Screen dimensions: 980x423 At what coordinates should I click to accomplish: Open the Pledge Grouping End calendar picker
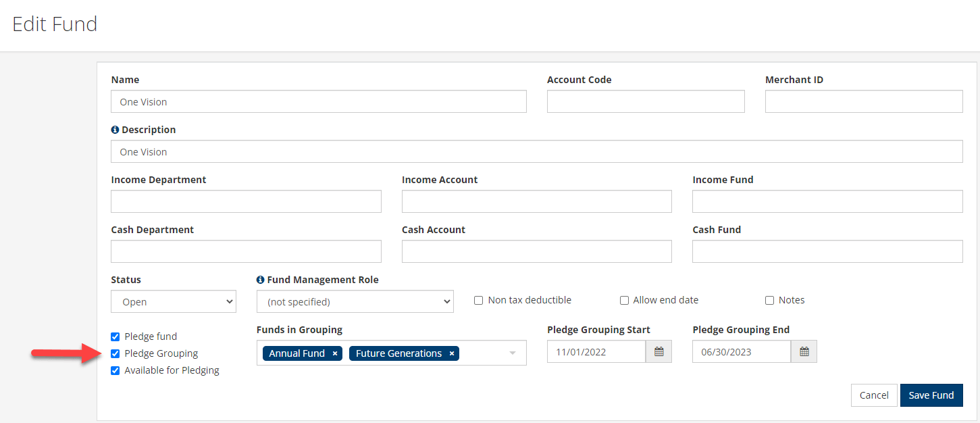[804, 351]
